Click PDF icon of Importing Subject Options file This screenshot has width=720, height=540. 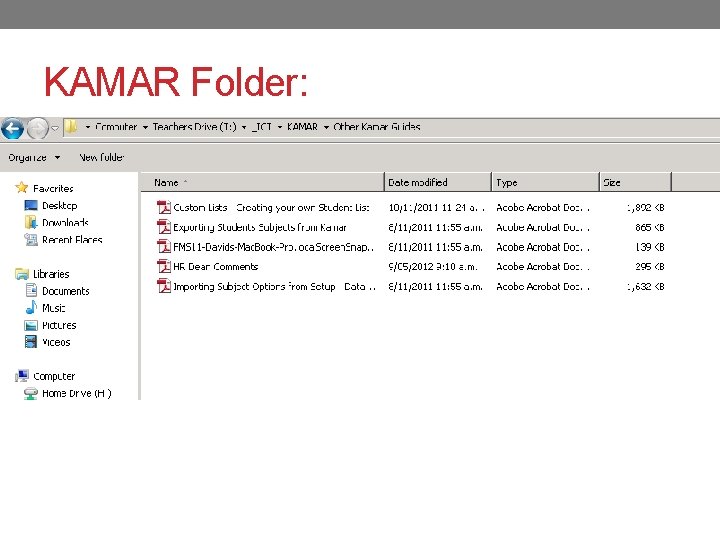point(164,286)
